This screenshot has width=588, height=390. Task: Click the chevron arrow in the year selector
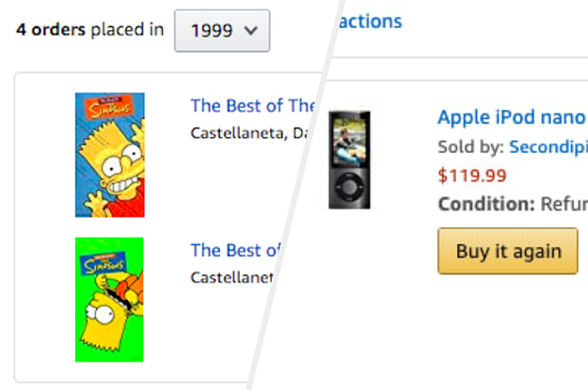[250, 30]
